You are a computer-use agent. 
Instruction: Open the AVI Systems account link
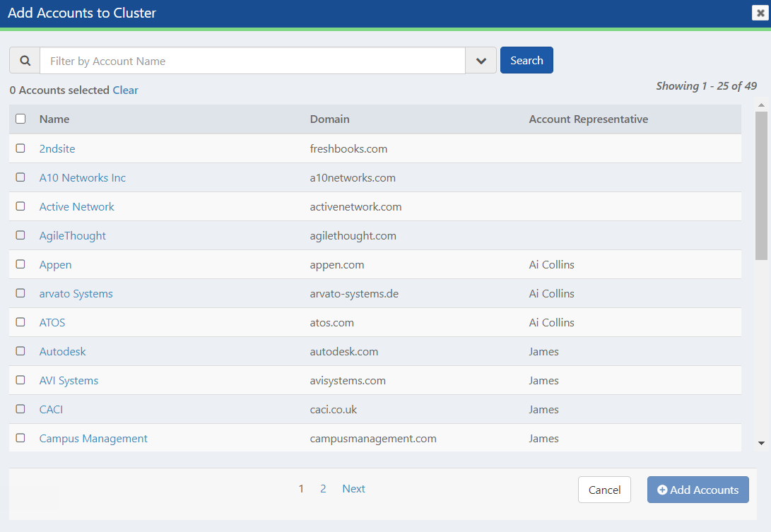[x=69, y=381]
